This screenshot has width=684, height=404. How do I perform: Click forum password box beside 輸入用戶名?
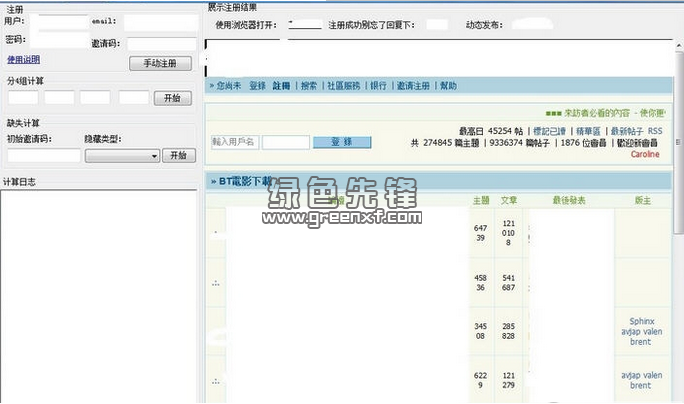point(286,142)
